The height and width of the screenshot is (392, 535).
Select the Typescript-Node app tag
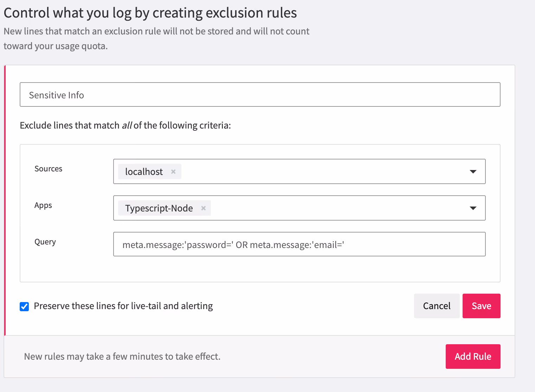click(x=159, y=208)
